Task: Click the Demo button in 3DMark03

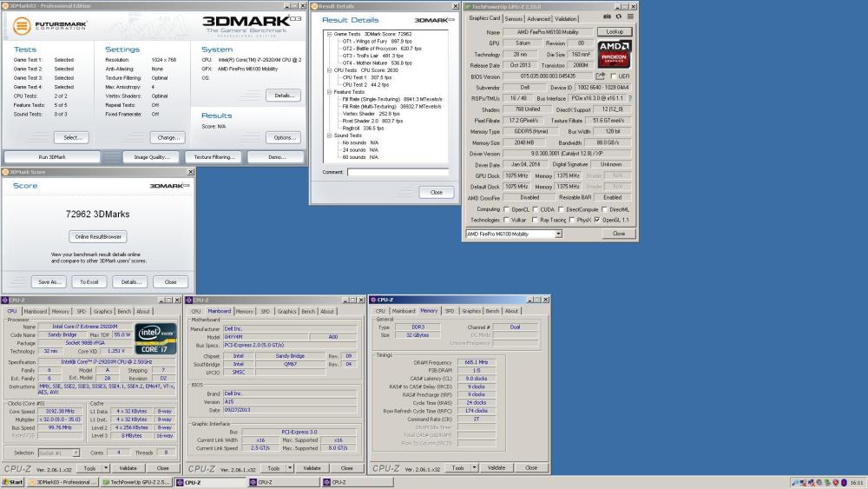Action: point(276,157)
